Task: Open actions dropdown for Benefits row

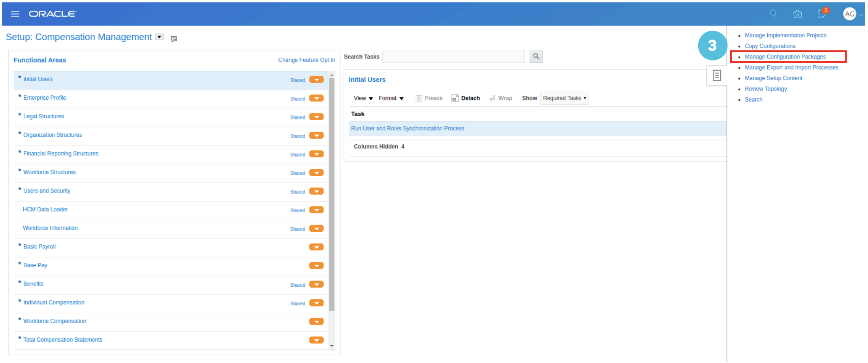Action: [316, 284]
